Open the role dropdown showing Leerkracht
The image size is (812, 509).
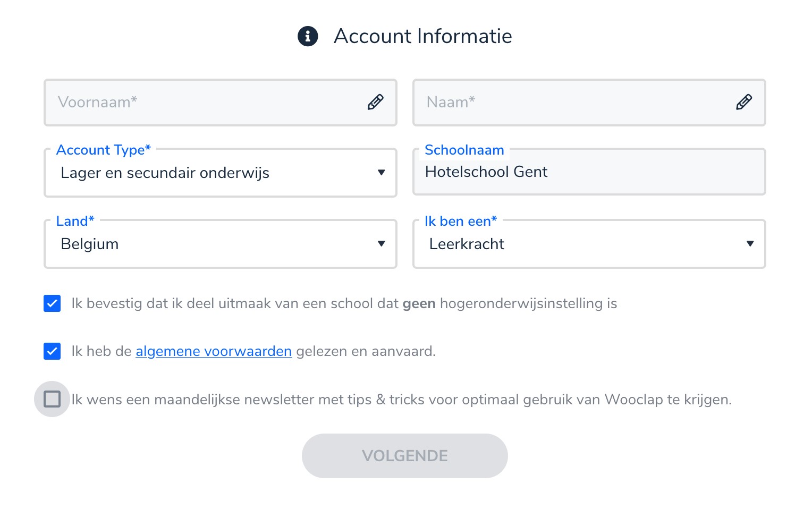579,244
